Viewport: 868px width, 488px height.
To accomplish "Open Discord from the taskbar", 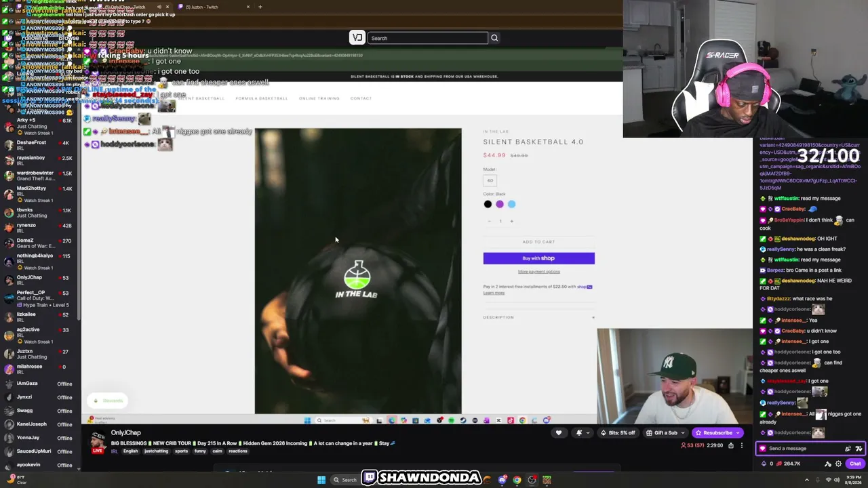I will 502,480.
